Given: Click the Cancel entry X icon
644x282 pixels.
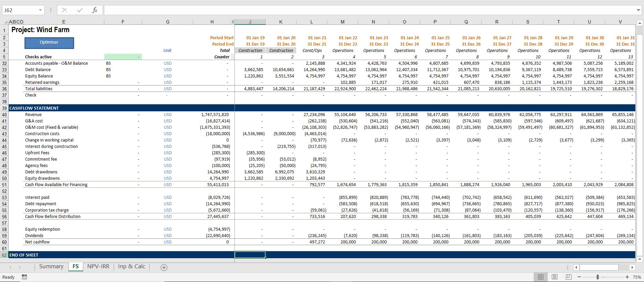Looking at the screenshot, I should click(x=64, y=10).
